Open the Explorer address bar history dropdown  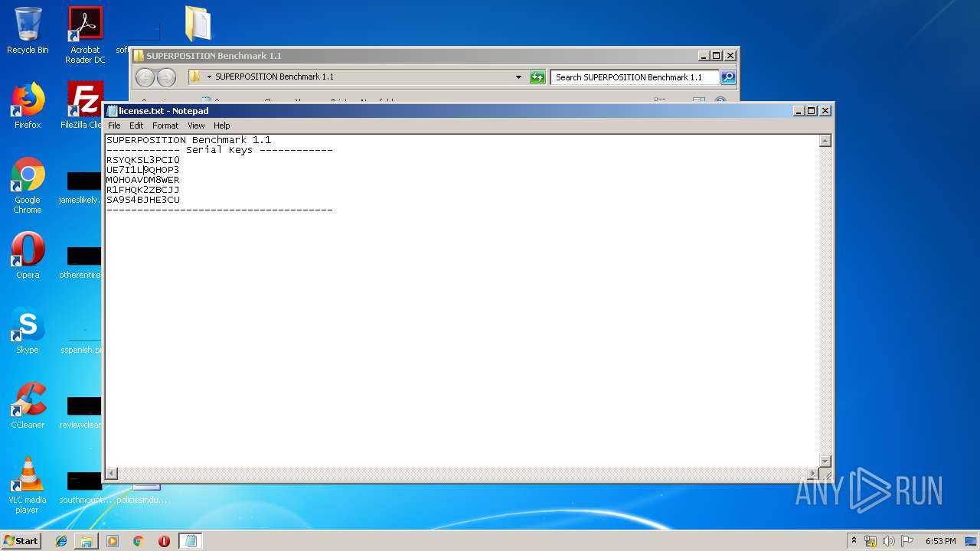pyautogui.click(x=518, y=77)
